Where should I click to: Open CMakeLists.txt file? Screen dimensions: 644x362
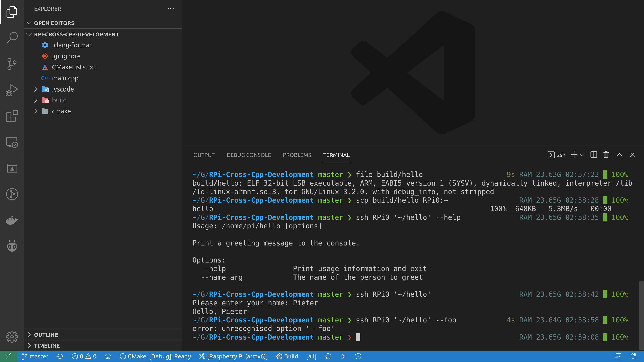[x=103, y=67]
